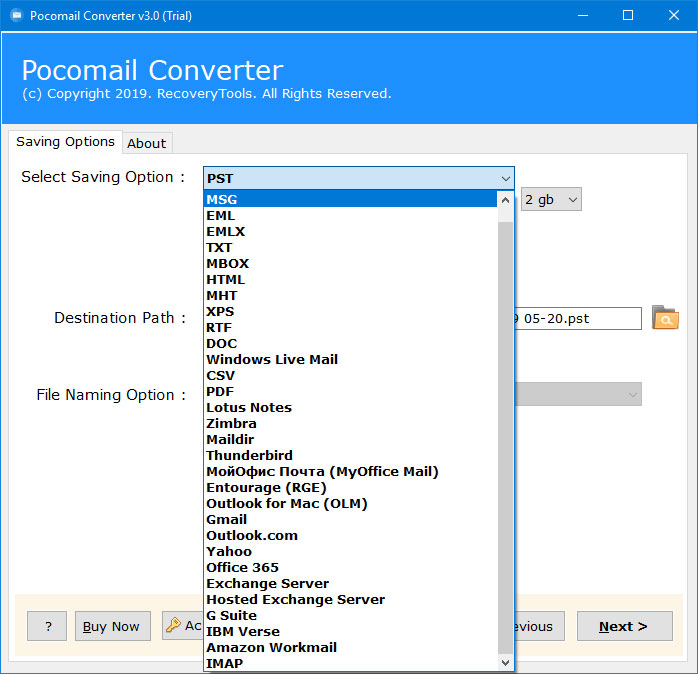Choose MBOX from the saving list
This screenshot has height=674, width=698.
click(x=350, y=264)
